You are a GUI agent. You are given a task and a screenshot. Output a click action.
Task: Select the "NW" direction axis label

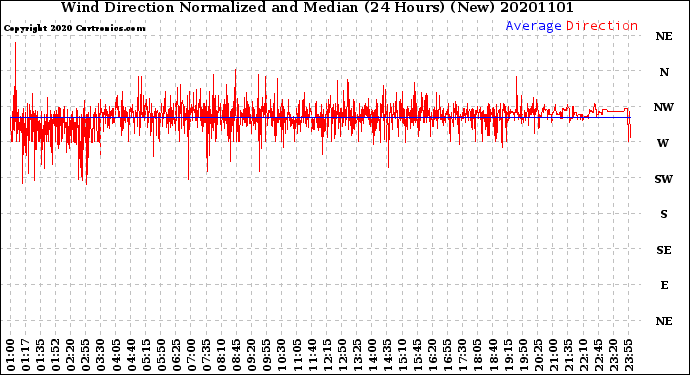664,107
